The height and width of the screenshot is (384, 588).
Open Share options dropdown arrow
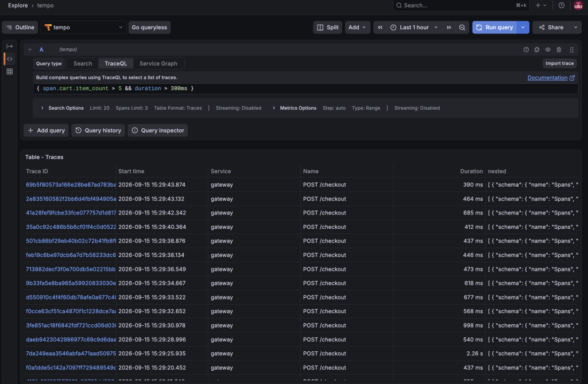575,28
